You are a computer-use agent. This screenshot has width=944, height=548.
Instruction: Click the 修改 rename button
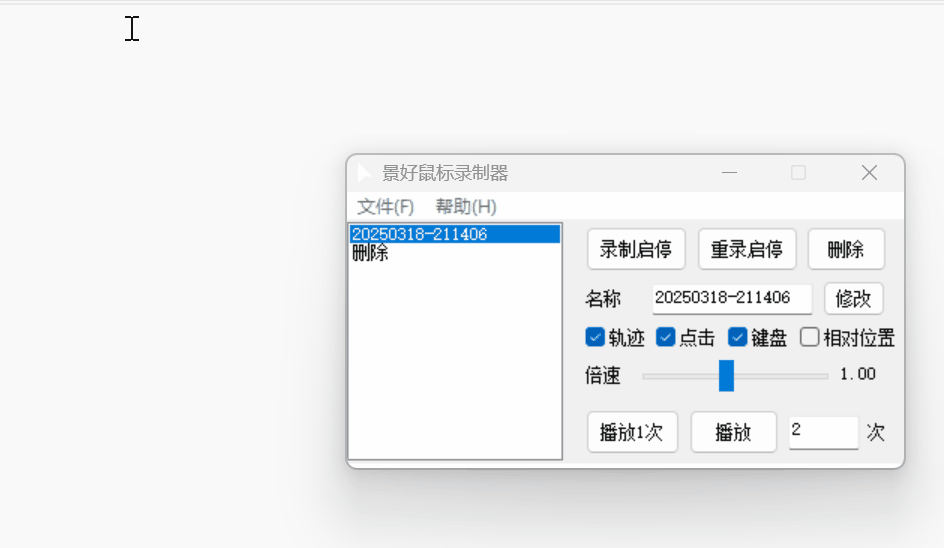click(x=853, y=299)
